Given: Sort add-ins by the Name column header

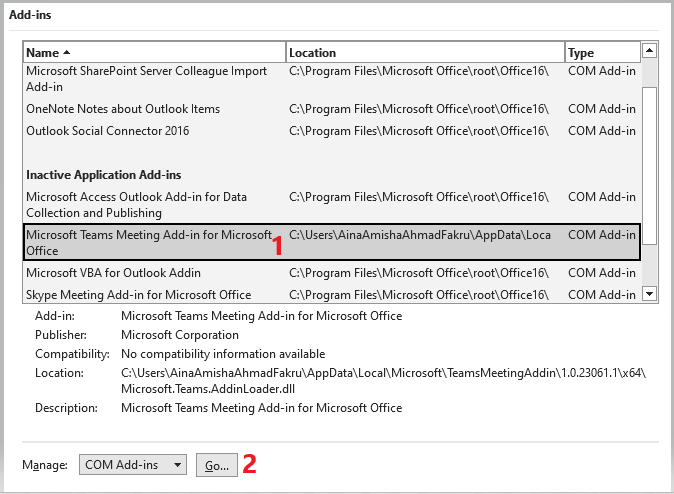Looking at the screenshot, I should (154, 52).
